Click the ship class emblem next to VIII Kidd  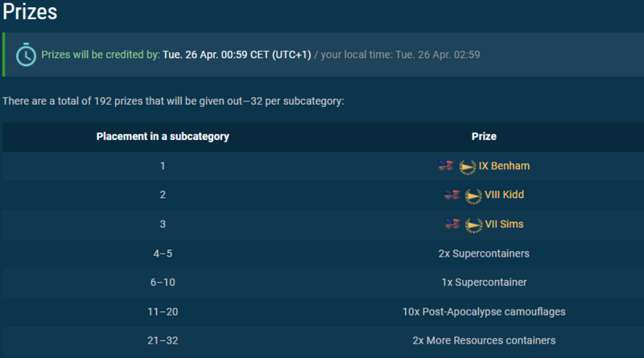click(x=473, y=195)
